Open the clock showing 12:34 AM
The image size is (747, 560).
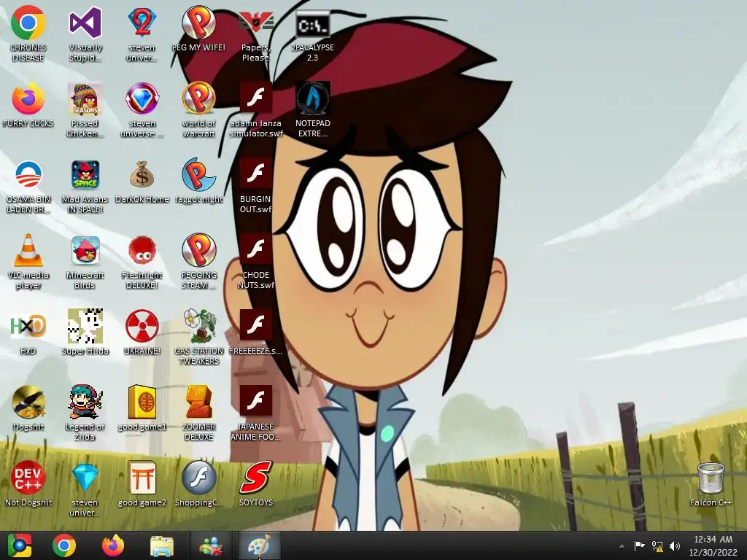713,545
